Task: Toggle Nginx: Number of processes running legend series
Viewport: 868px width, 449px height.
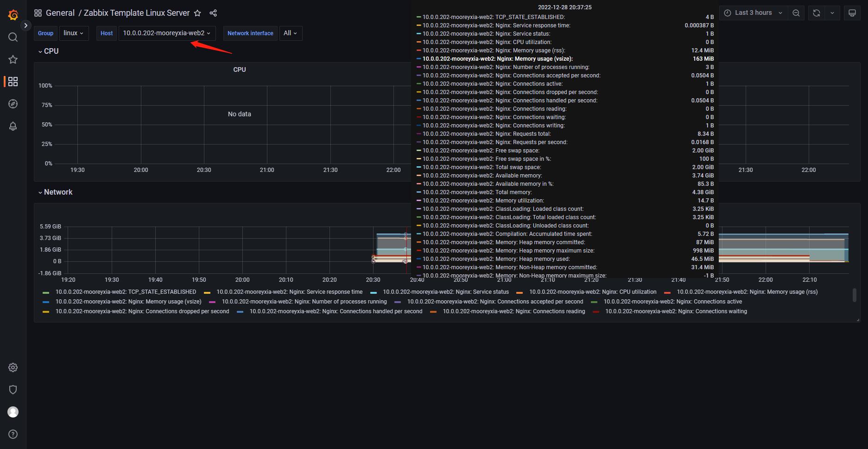Action: [x=304, y=302]
